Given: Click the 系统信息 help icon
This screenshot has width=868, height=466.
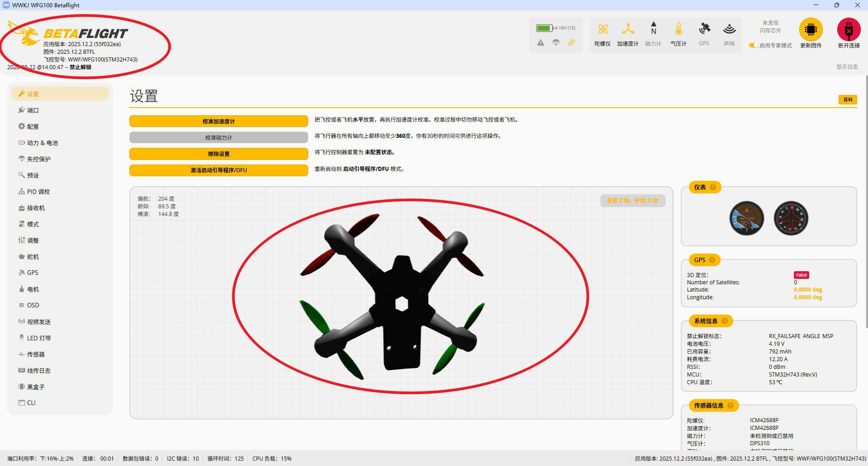Looking at the screenshot, I should click(x=725, y=321).
